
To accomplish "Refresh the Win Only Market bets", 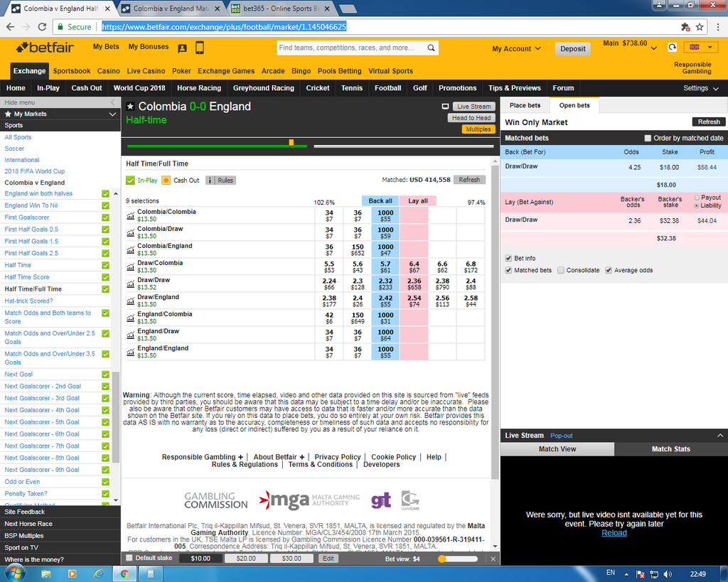I will 709,122.
